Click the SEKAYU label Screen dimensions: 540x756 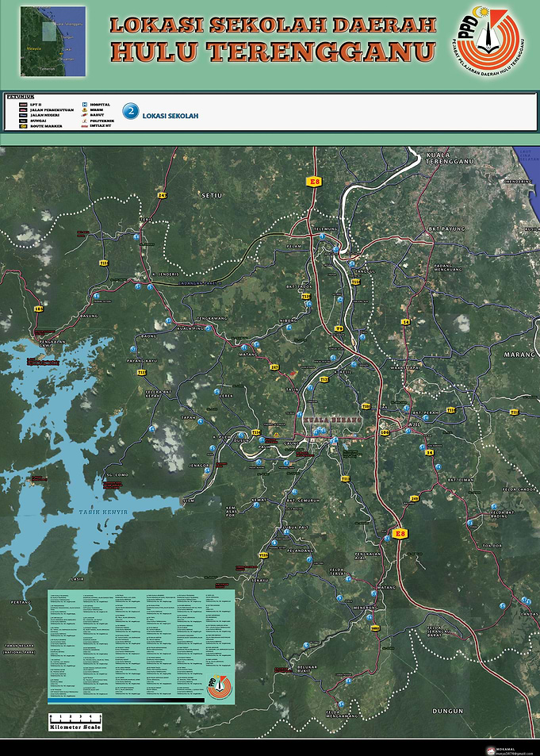[259, 580]
